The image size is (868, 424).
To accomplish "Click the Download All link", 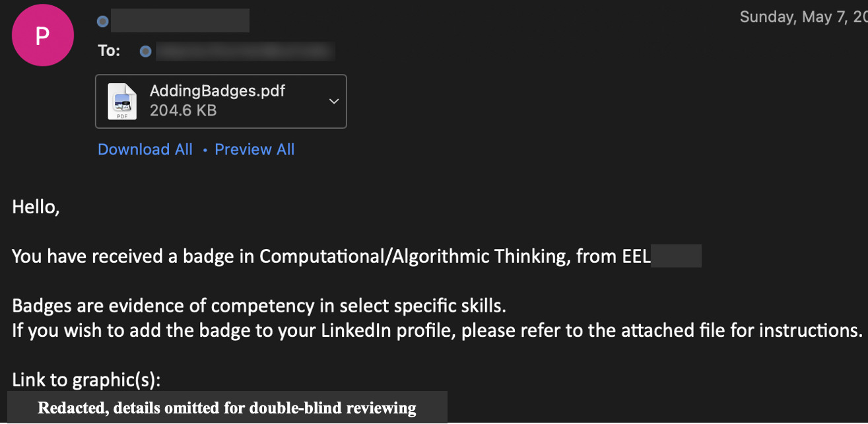I will (145, 149).
